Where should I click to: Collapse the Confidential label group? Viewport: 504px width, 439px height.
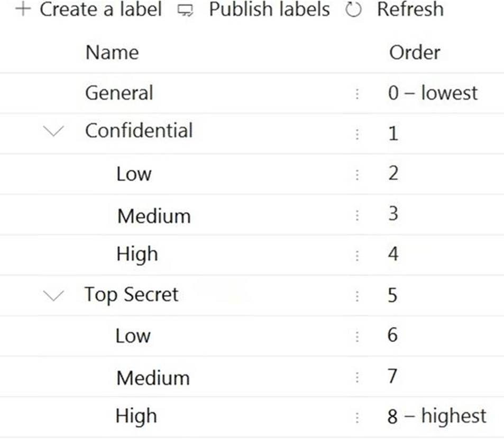tap(54, 132)
